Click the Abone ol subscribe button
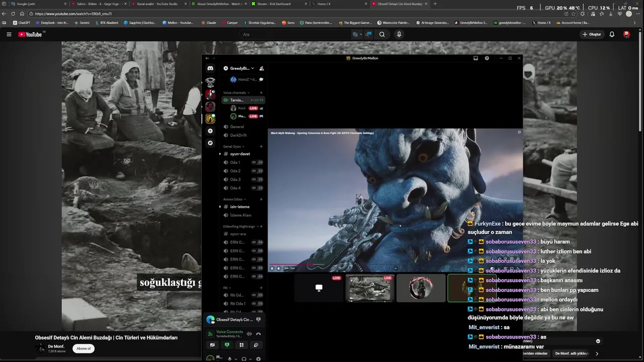This screenshot has width=644, height=362. click(x=84, y=348)
